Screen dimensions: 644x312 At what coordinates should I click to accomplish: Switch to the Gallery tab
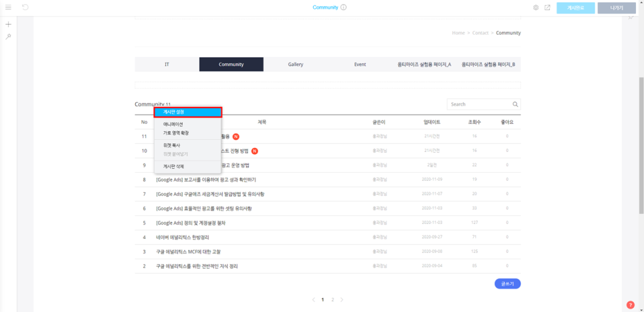(296, 65)
